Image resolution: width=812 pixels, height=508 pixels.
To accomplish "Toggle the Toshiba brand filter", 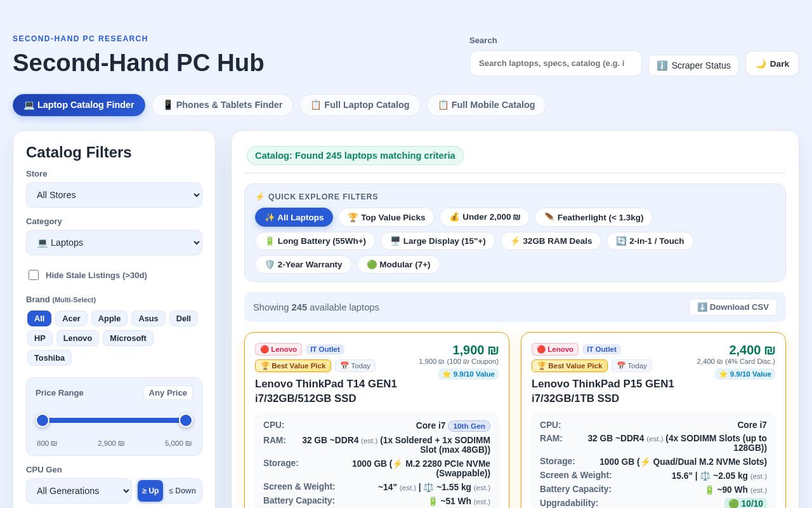I will [49, 358].
